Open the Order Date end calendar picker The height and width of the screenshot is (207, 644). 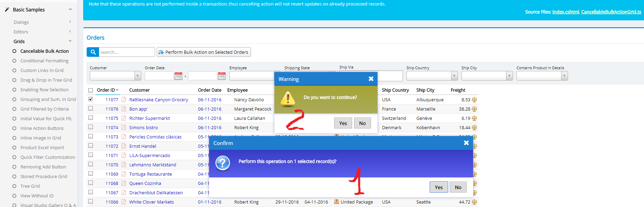222,76
